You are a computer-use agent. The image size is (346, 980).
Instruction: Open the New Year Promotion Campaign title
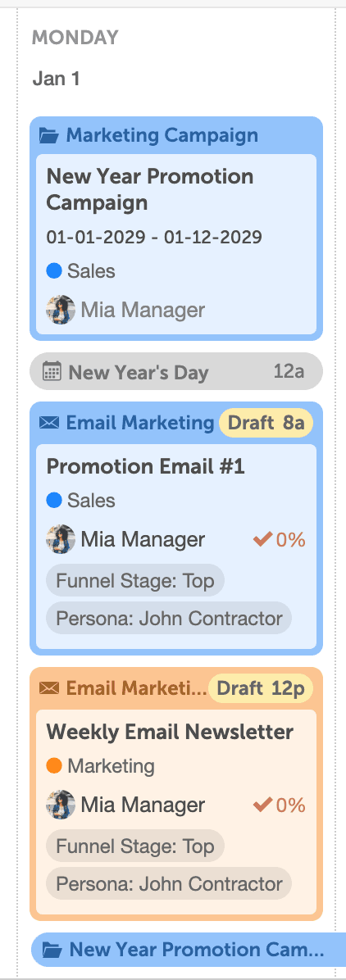[150, 189]
